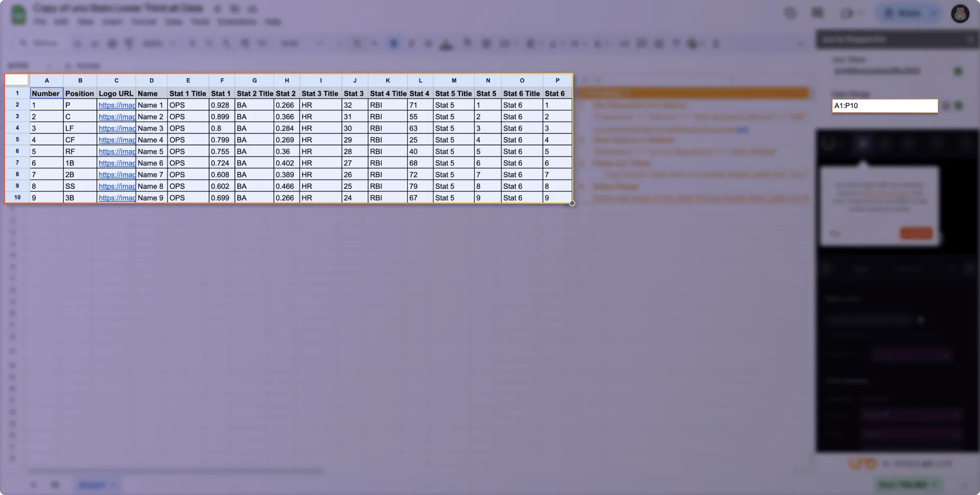Select the cell containing 0.724

click(222, 163)
